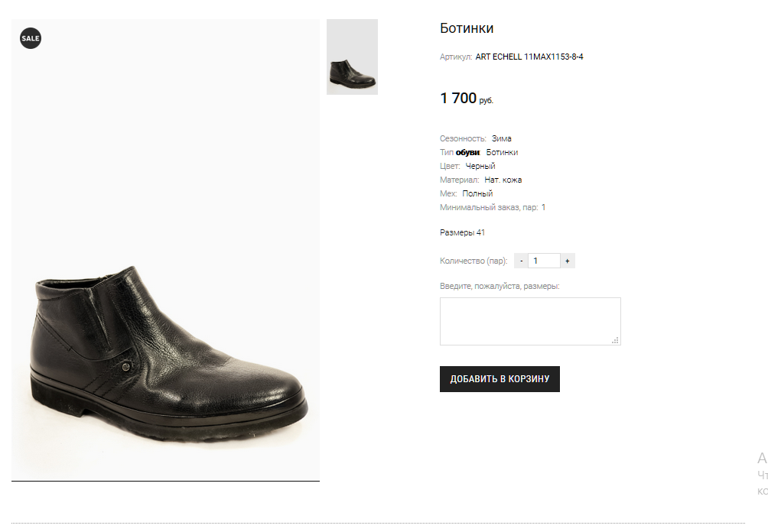The image size is (768, 532).
Task: Click the minimum order value 1
Action: [x=543, y=207]
